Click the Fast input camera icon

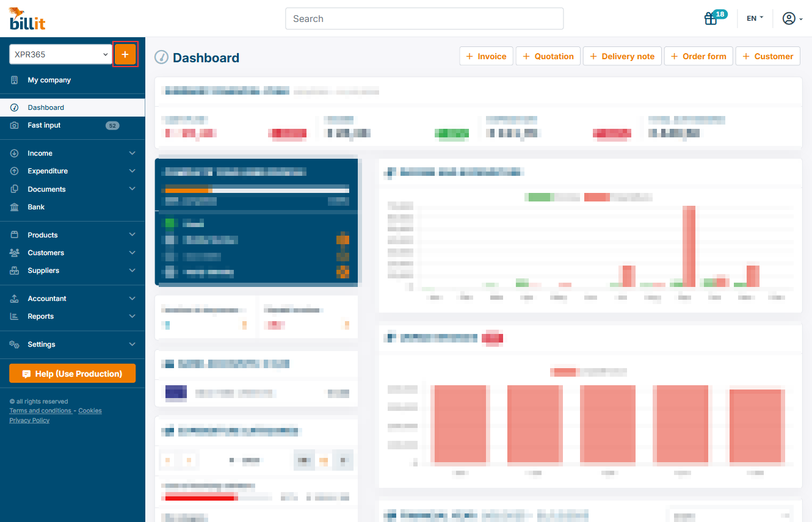click(15, 125)
